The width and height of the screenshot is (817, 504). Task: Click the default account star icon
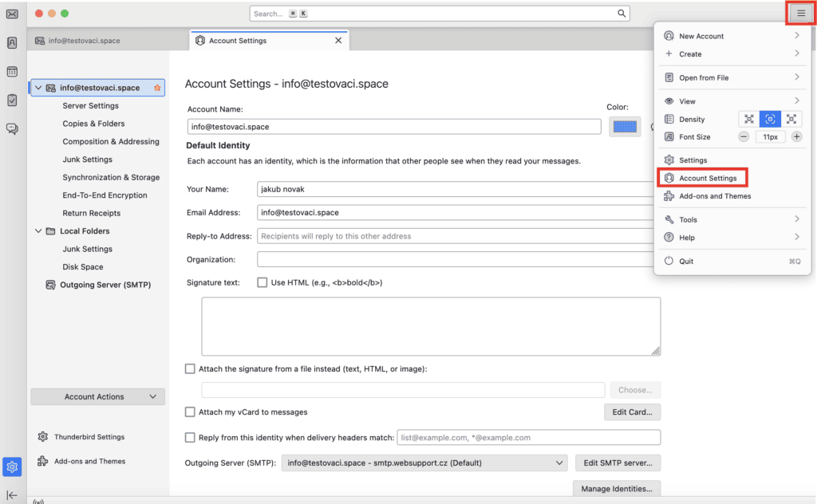click(157, 88)
